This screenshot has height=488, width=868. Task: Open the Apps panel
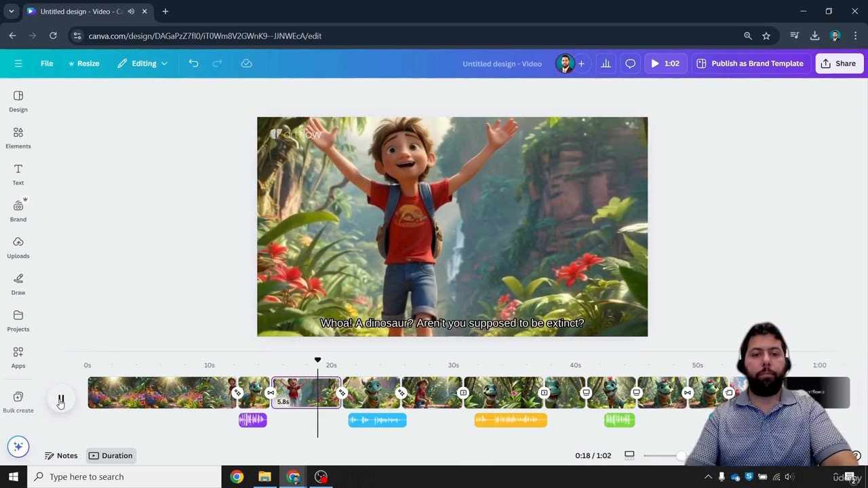[18, 358]
